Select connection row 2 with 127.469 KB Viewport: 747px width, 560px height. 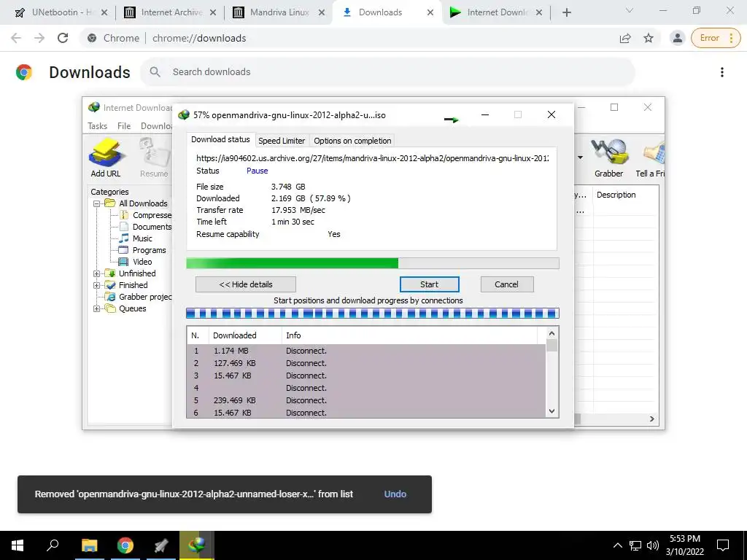[366, 363]
